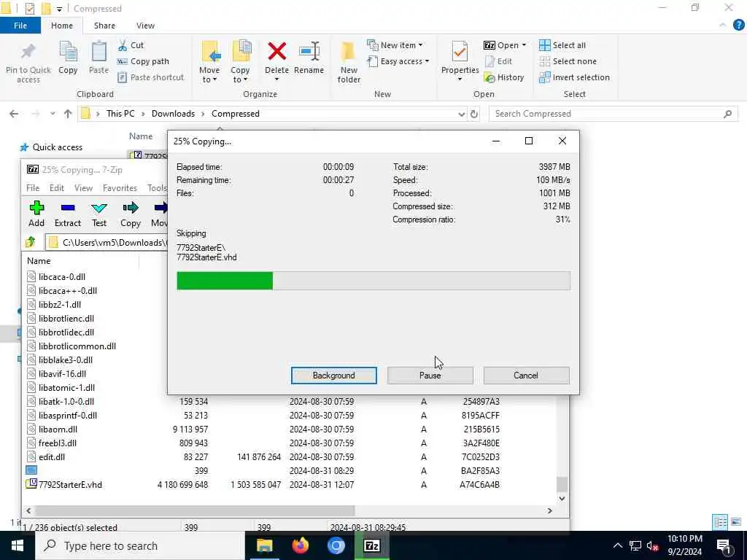
Task: Switch to large icons view in Explorer
Action: click(736, 522)
